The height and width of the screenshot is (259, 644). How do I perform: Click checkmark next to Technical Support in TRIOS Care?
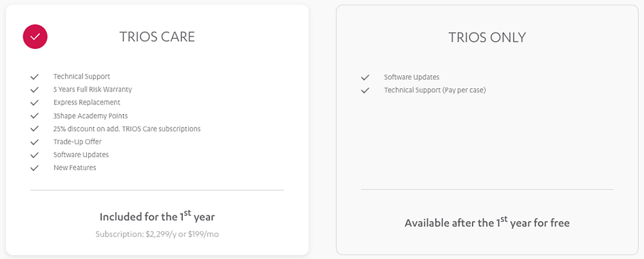(x=35, y=77)
